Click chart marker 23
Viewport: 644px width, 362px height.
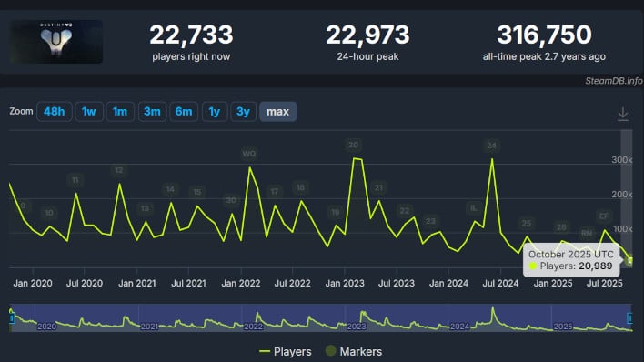point(430,221)
